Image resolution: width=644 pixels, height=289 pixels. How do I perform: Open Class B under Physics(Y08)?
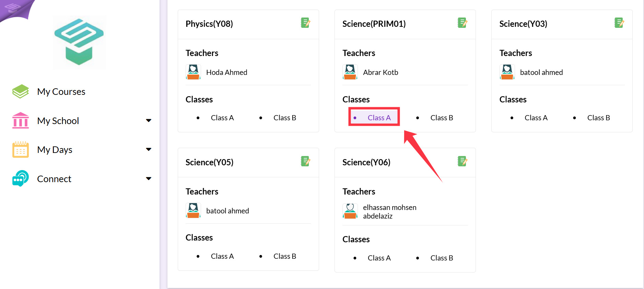pyautogui.click(x=285, y=118)
